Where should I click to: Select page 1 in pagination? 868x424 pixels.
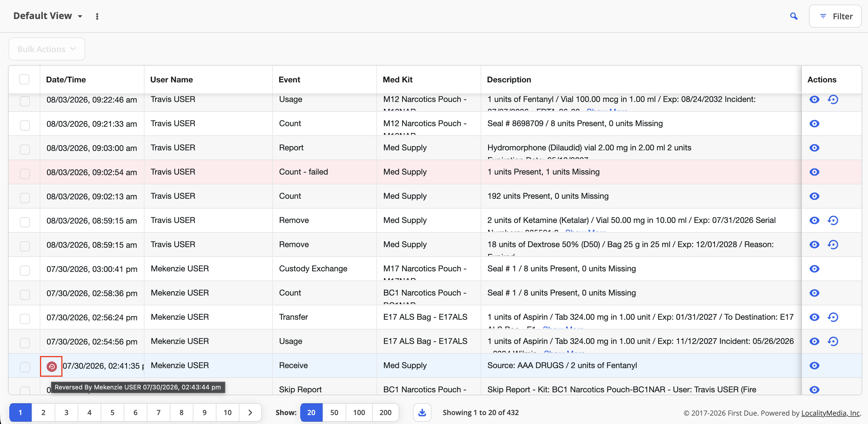click(x=20, y=412)
